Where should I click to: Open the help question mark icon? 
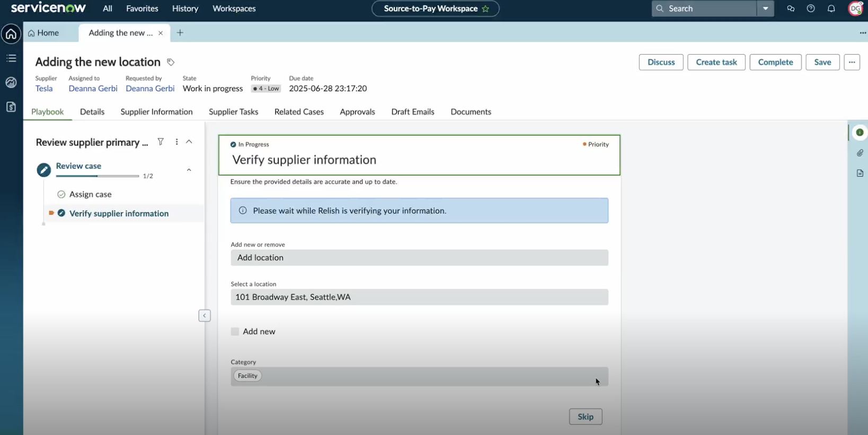811,8
